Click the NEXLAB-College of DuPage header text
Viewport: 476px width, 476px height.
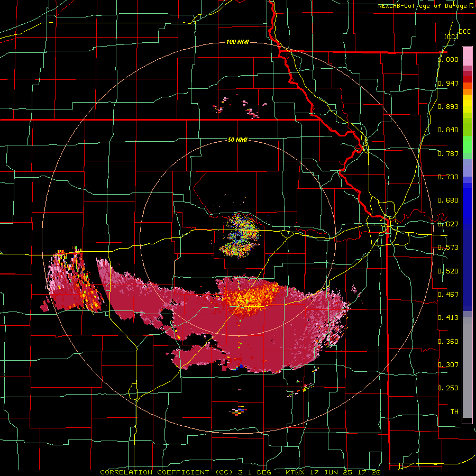pyautogui.click(x=425, y=6)
